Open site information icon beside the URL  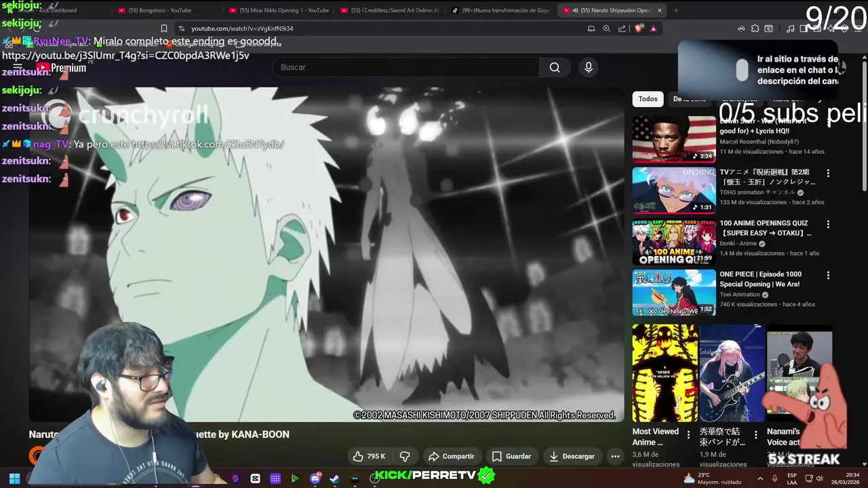pyautogui.click(x=181, y=28)
